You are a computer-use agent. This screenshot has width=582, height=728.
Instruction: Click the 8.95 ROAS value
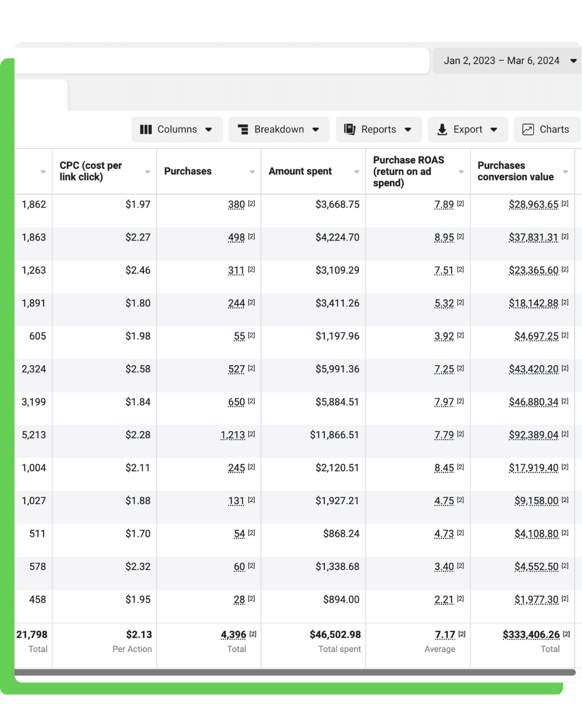click(x=444, y=237)
